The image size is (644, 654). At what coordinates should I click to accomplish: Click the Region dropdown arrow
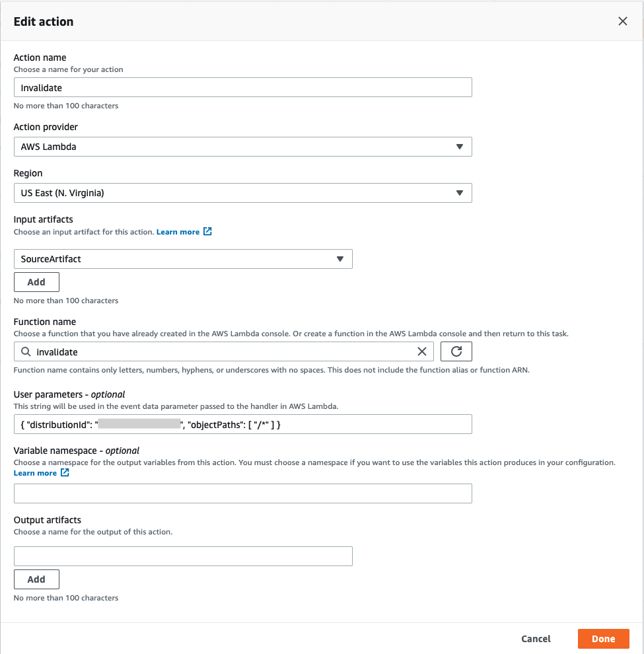[460, 193]
